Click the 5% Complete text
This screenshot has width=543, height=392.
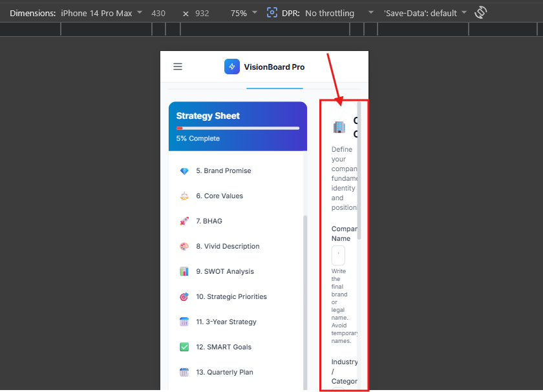coord(198,138)
